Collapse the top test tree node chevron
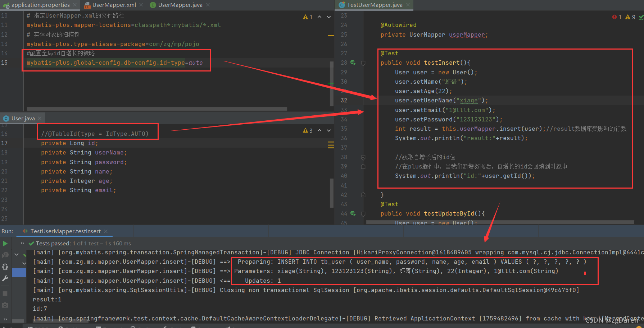 (x=17, y=254)
